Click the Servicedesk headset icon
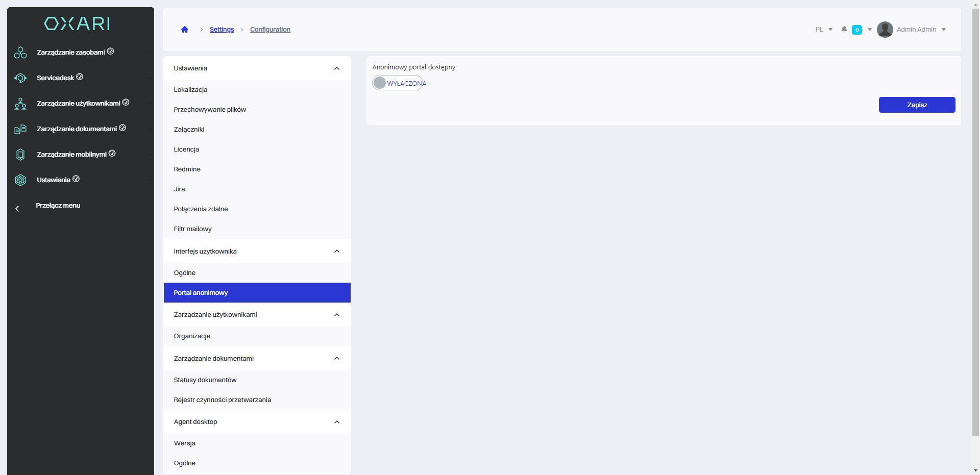Image resolution: width=980 pixels, height=475 pixels. 20,78
